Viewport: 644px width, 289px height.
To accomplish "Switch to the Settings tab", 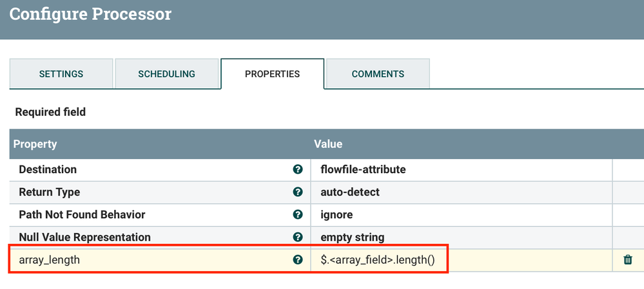I will click(61, 74).
